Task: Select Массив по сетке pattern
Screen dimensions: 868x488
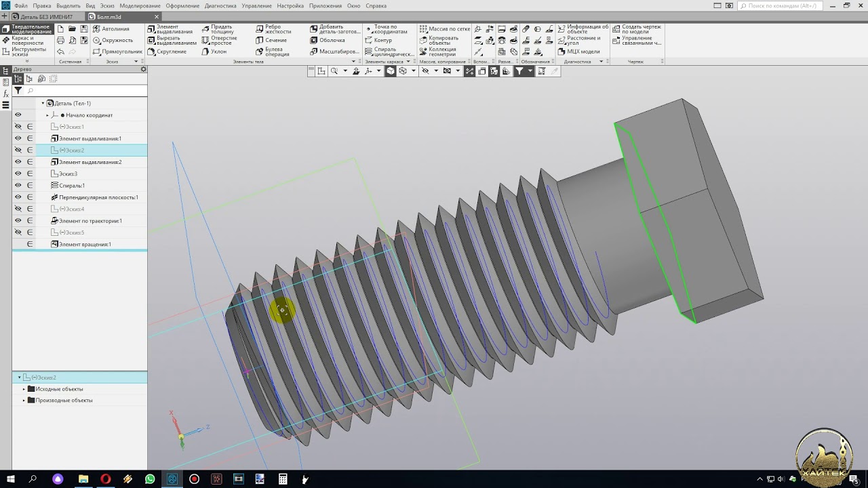Action: [445, 29]
